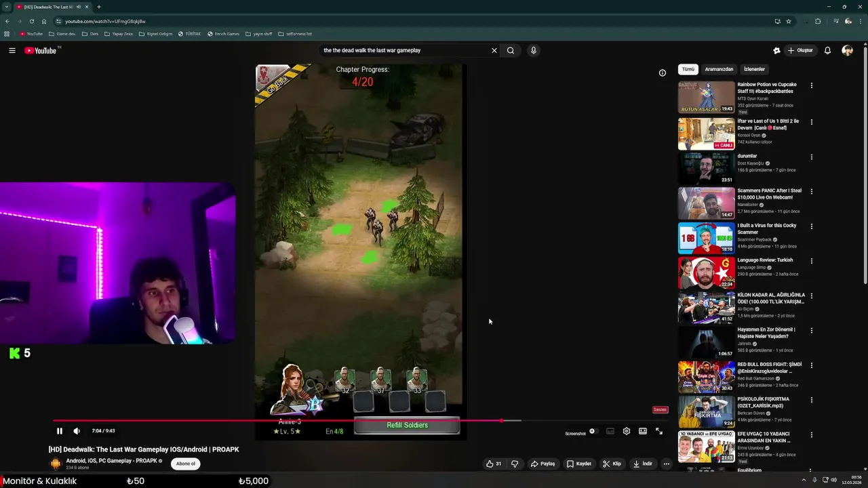Image resolution: width=868 pixels, height=488 pixels.
Task: Download the video with İndir
Action: 642,464
